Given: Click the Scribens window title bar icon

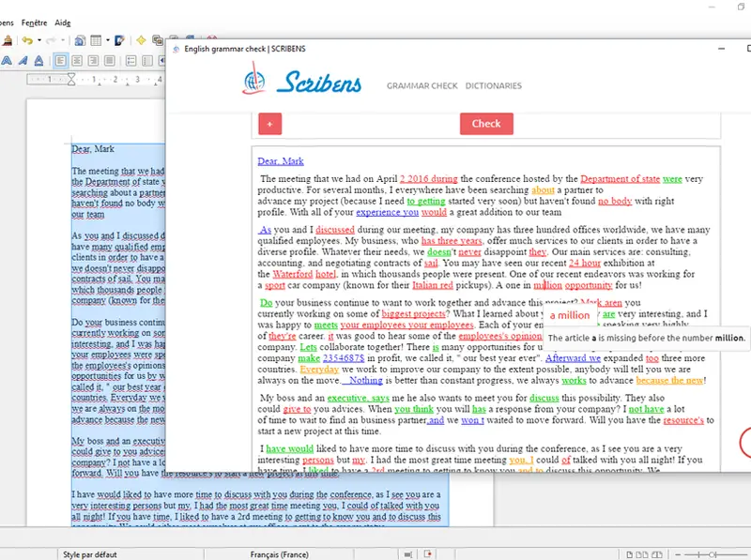Looking at the screenshot, I should (176, 49).
